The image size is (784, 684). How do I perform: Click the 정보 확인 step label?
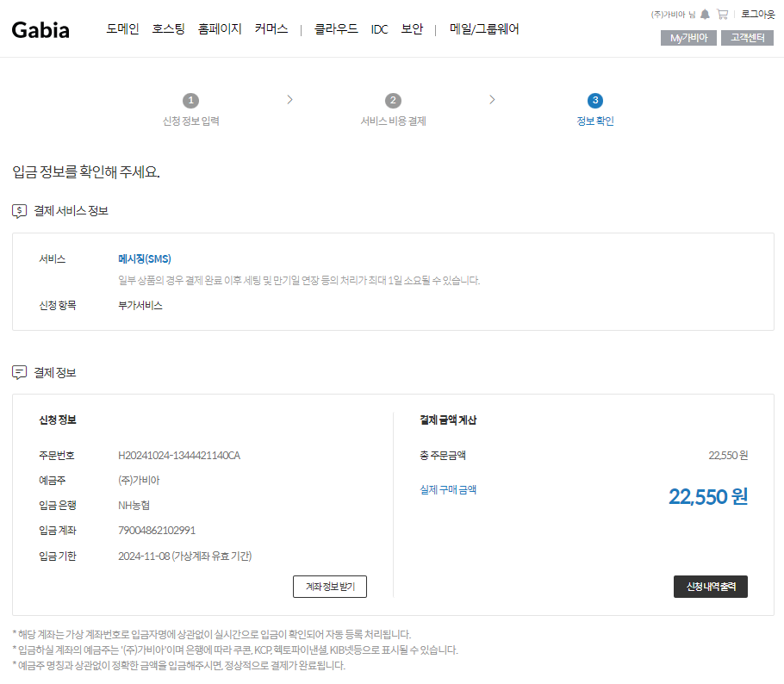click(595, 121)
